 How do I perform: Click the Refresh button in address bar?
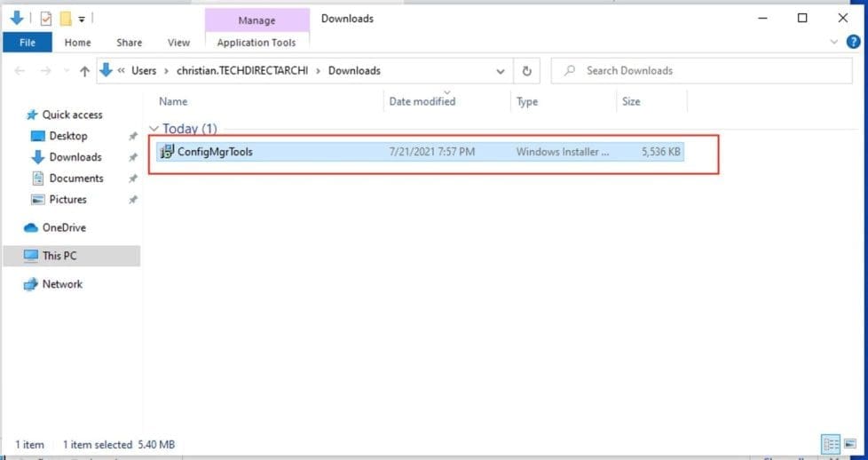(527, 71)
